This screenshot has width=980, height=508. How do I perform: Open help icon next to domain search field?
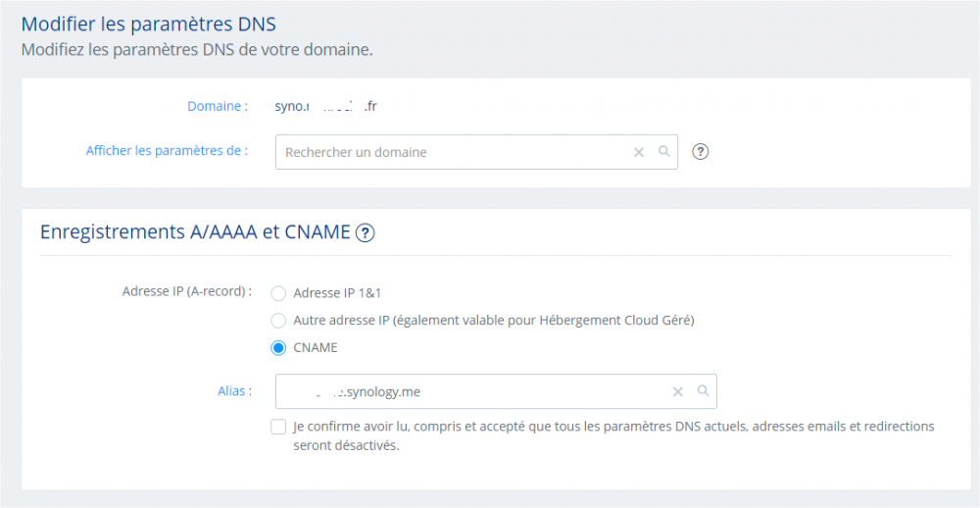pyautogui.click(x=700, y=152)
